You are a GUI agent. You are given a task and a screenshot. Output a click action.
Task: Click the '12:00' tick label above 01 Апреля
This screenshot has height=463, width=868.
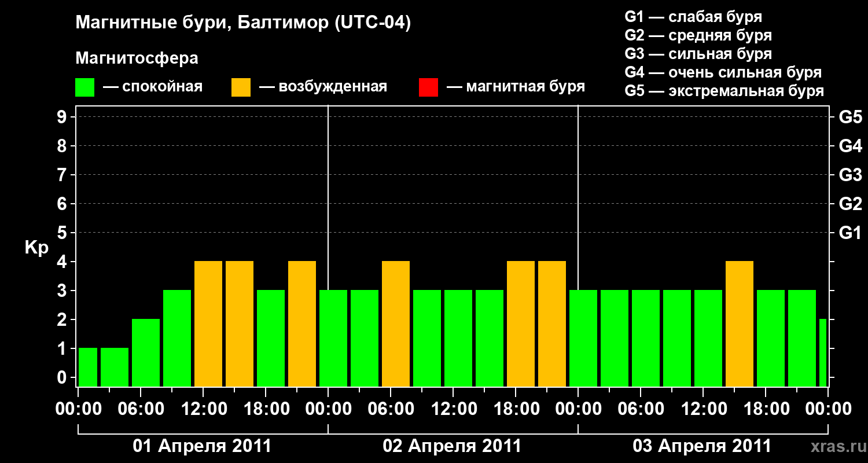(203, 409)
